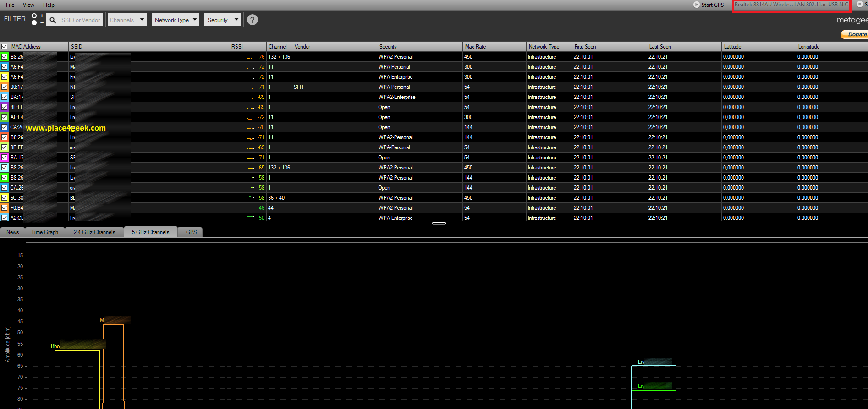This screenshot has width=868, height=409.
Task: Click the SSID or Vendor search field
Action: [x=81, y=20]
